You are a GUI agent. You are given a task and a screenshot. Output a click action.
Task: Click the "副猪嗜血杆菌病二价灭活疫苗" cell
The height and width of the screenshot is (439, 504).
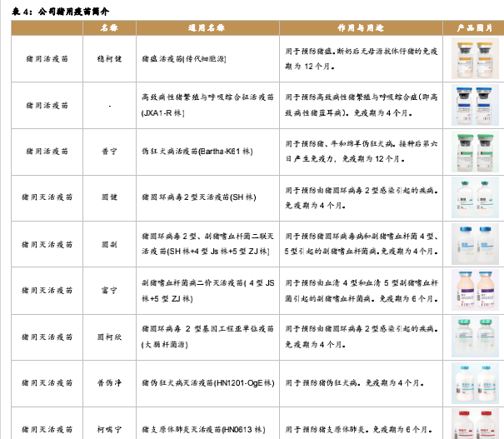point(207,291)
